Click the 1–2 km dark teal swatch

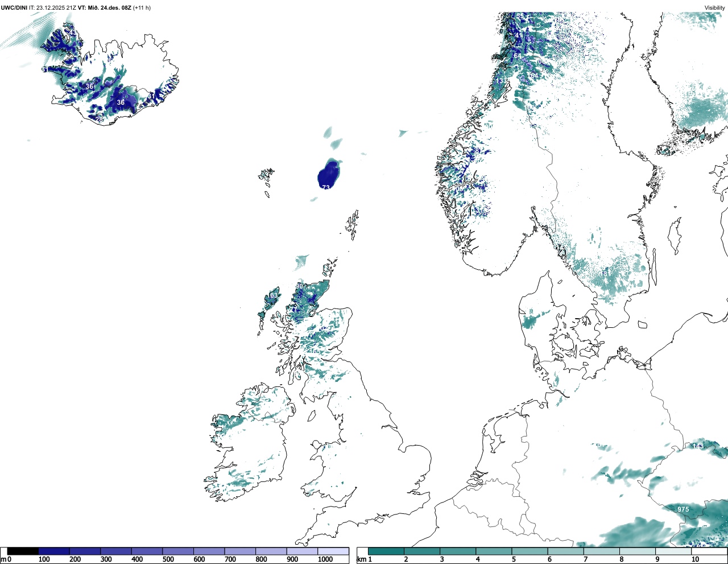tap(386, 551)
